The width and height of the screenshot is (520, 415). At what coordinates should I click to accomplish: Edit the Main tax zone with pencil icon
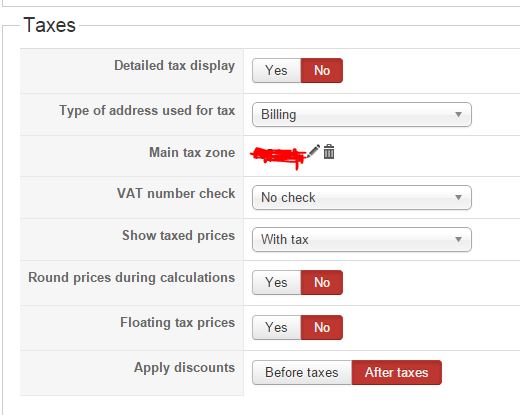pos(313,151)
